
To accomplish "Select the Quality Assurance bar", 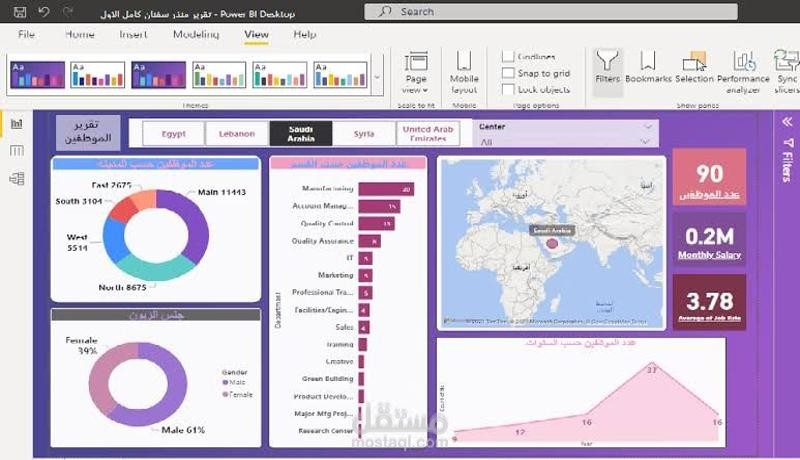I will pos(369,241).
